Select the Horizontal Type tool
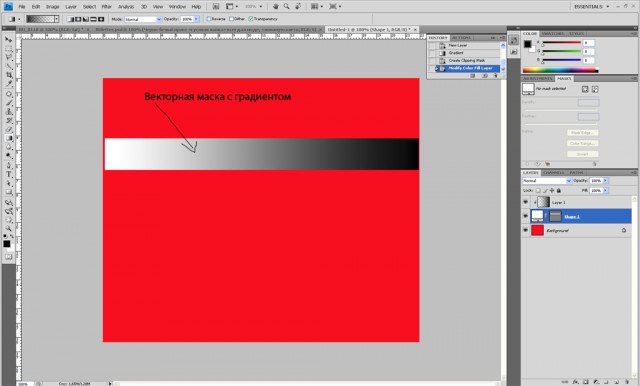This screenshot has width=640, height=386. click(x=8, y=174)
